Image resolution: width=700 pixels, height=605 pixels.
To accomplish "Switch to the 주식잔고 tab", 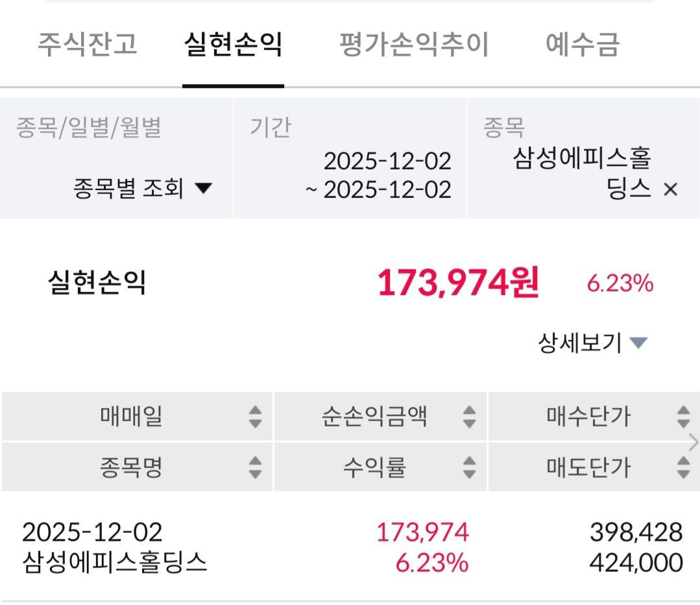I will pyautogui.click(x=87, y=45).
